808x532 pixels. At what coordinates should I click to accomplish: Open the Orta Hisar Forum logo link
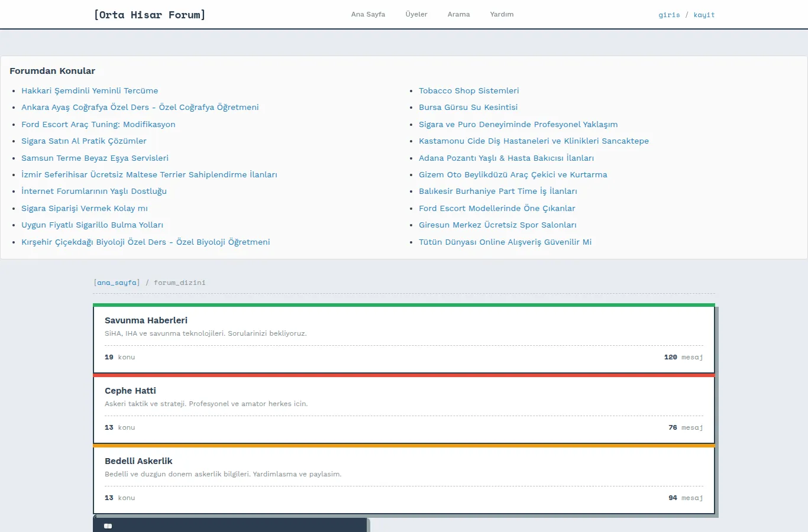click(150, 15)
